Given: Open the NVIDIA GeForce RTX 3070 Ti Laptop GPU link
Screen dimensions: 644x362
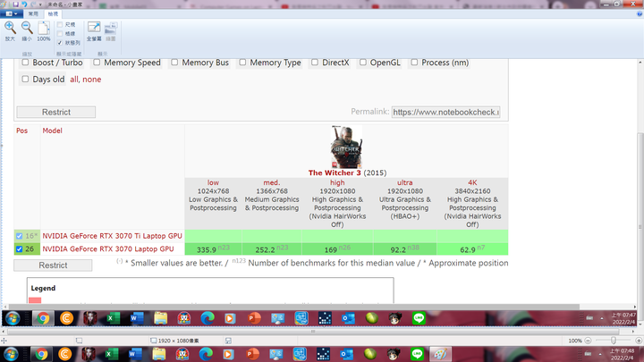Looking at the screenshot, I should click(x=112, y=236).
